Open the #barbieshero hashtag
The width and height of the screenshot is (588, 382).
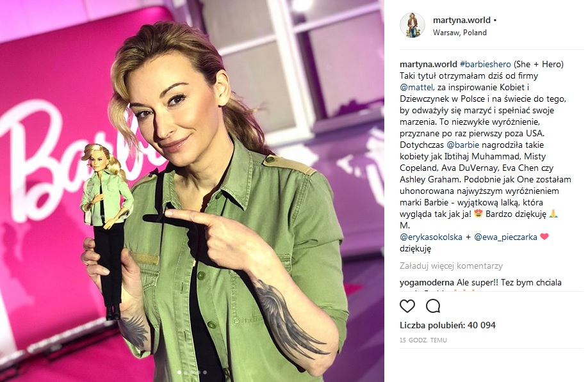(x=486, y=64)
